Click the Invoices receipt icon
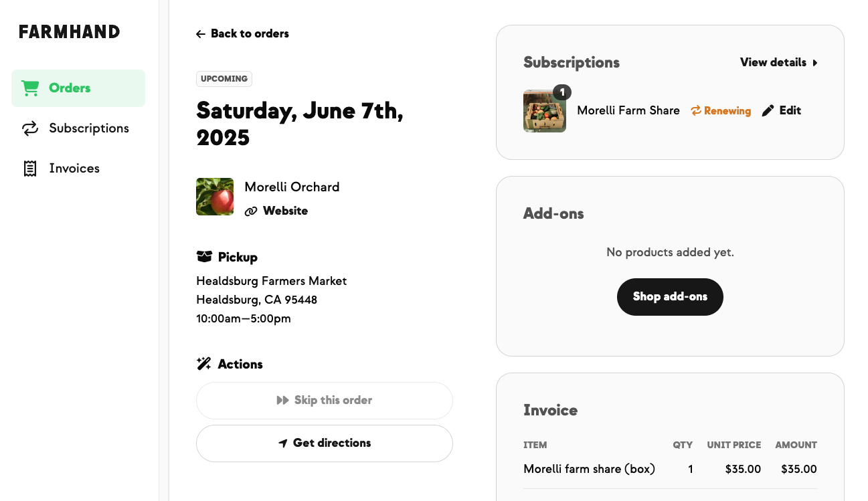868x501 pixels. (30, 169)
